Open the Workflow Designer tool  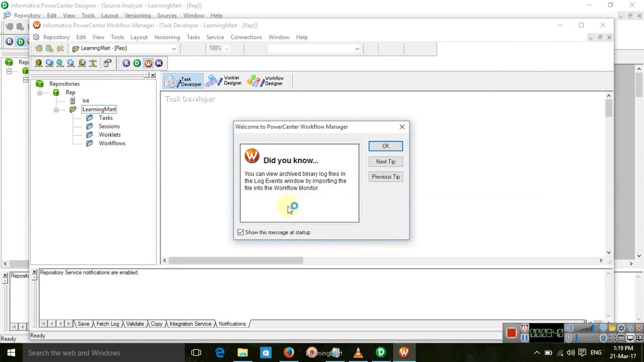[x=266, y=81]
